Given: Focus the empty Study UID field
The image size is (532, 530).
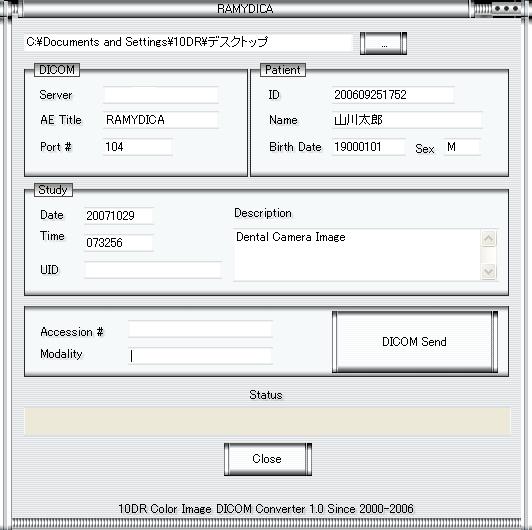Looking at the screenshot, I should 153,270.
